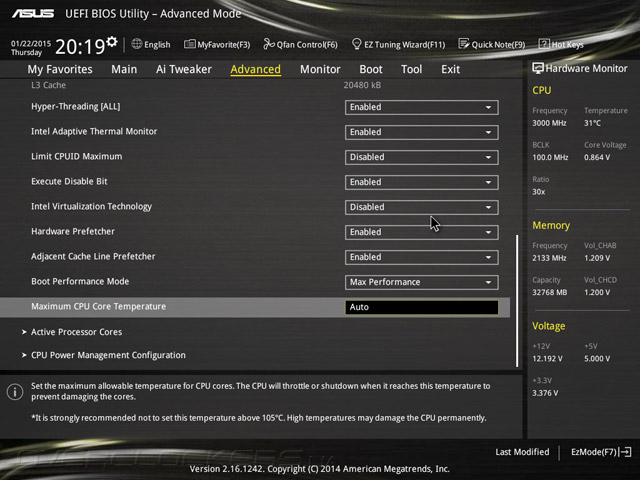This screenshot has height=480, width=640.
Task: Click the 20480 kB cache value
Action: pyautogui.click(x=362, y=85)
